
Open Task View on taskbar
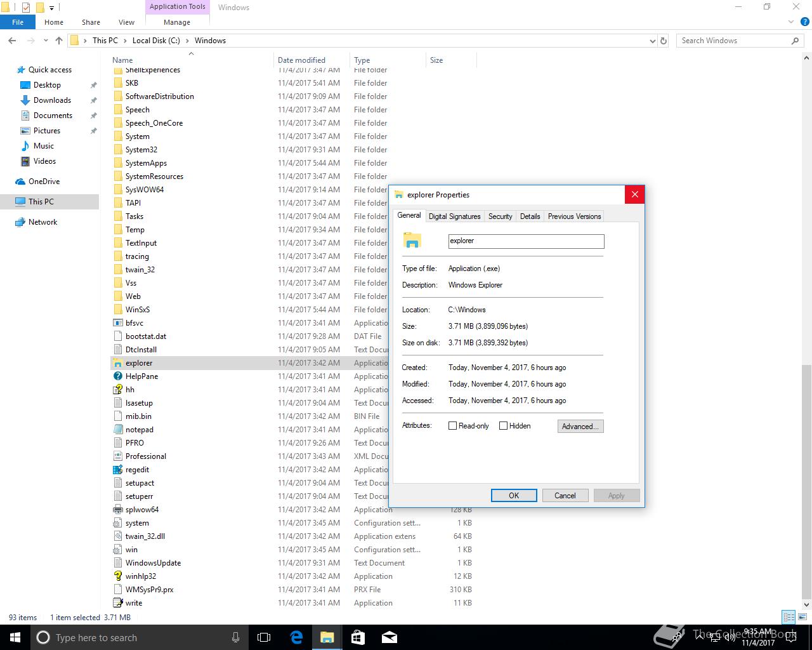click(264, 637)
